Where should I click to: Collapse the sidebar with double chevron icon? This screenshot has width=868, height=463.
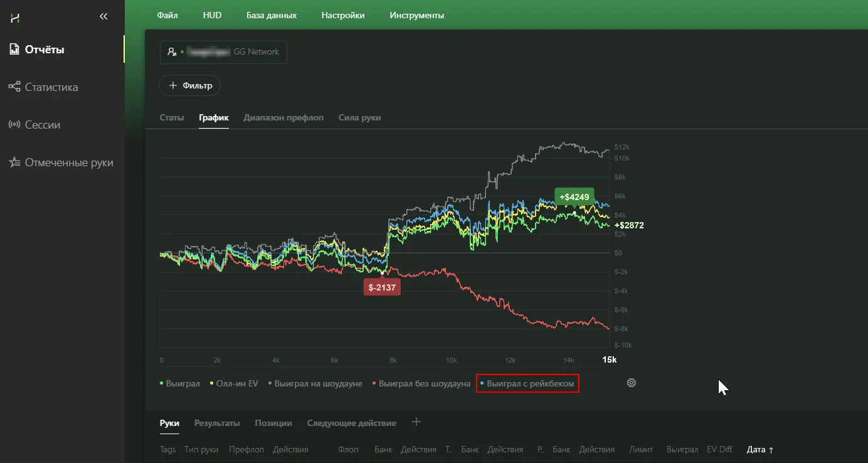coord(103,17)
